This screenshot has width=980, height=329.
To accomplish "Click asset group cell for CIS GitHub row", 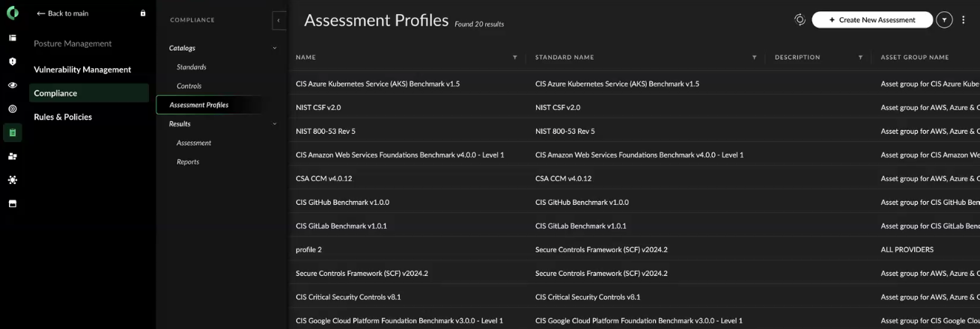I will tap(930, 203).
